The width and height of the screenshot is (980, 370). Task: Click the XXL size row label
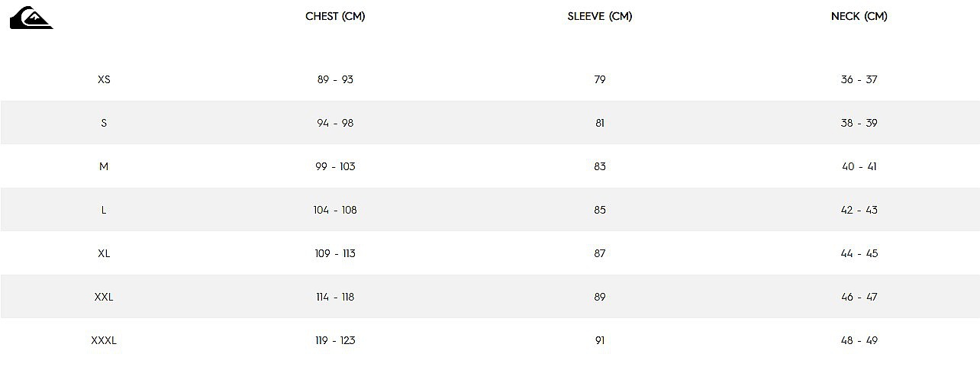[104, 297]
